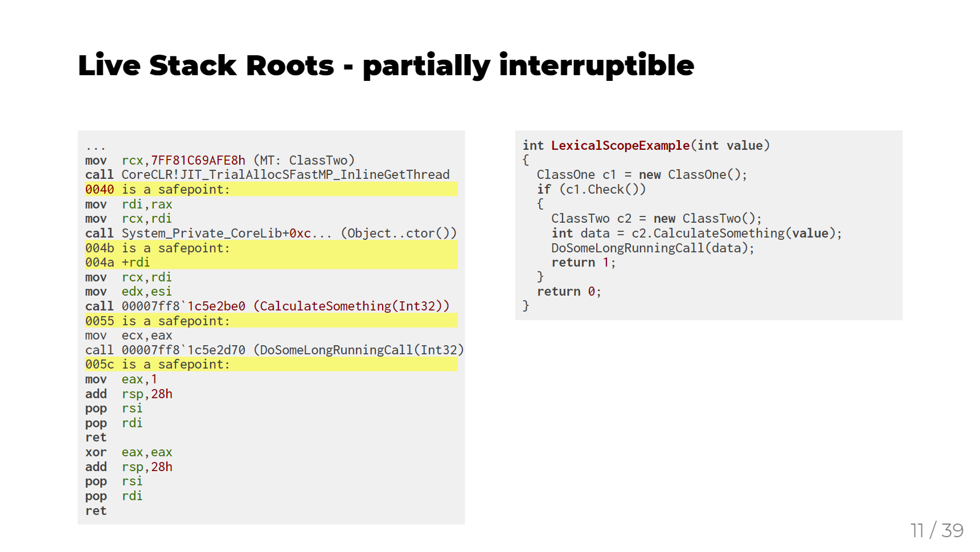Screen dimensions: 980x552
Task: Click the JIT_TrialAllocSFastMP_InlineGetThread call line
Action: pos(268,174)
